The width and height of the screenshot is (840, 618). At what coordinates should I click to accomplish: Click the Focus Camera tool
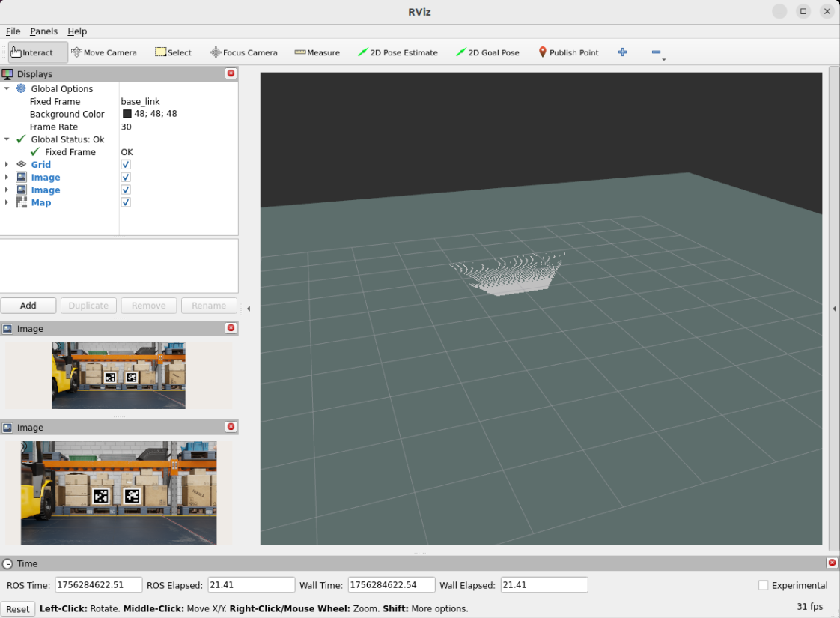pyautogui.click(x=243, y=52)
